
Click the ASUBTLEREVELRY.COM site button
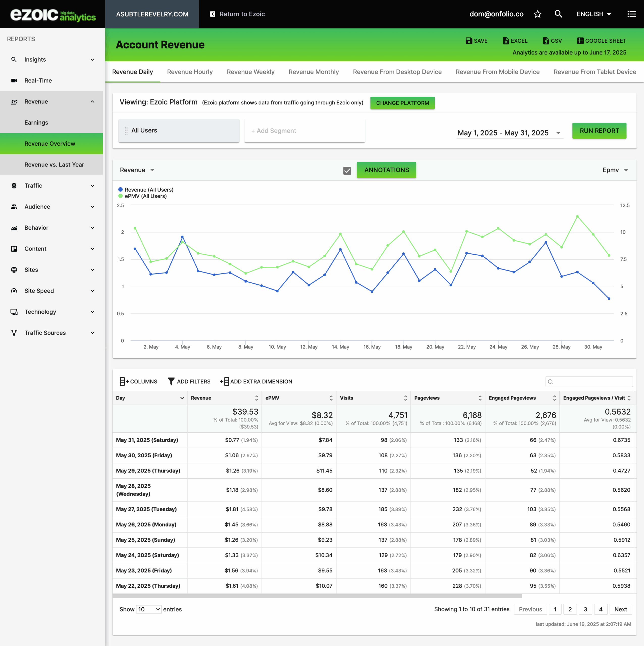tap(152, 14)
